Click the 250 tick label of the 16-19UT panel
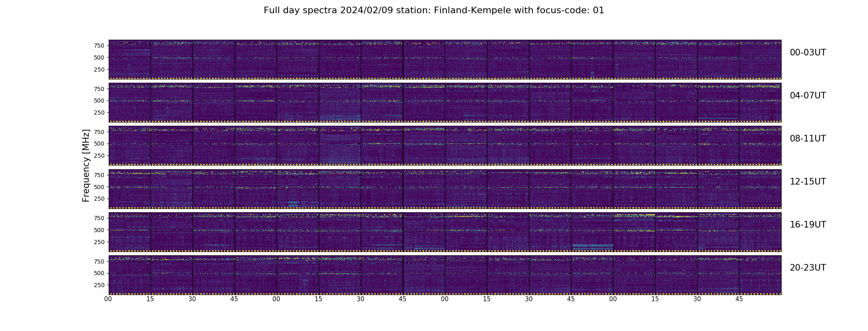The height and width of the screenshot is (331, 868). pyautogui.click(x=99, y=242)
